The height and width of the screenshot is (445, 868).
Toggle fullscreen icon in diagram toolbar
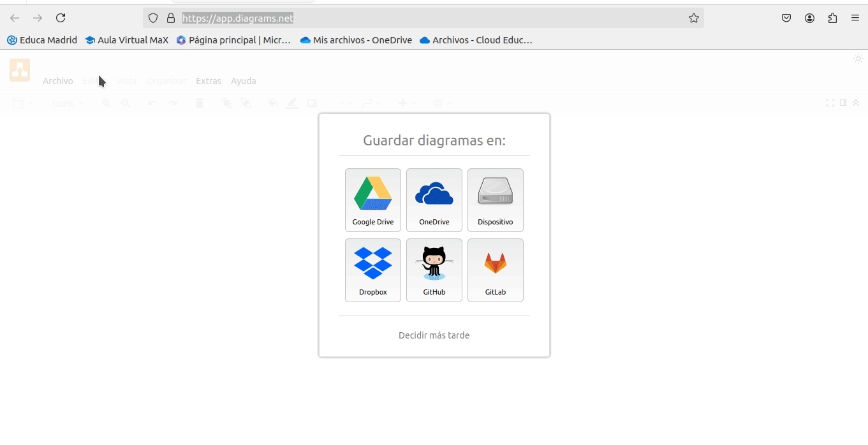[x=830, y=103]
